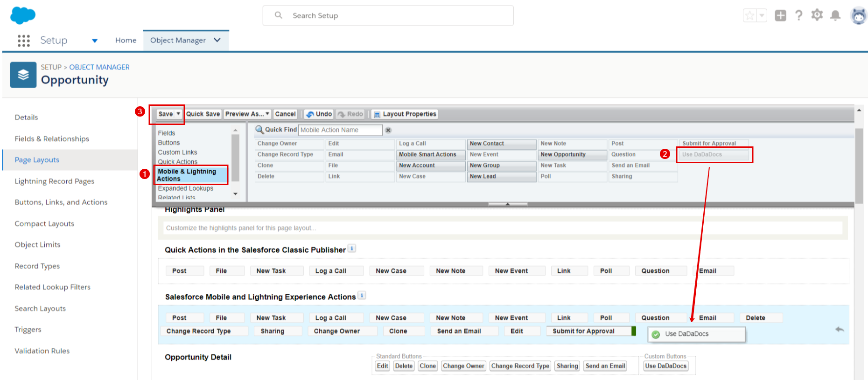
Task: Go to Object Limits
Action: click(37, 245)
